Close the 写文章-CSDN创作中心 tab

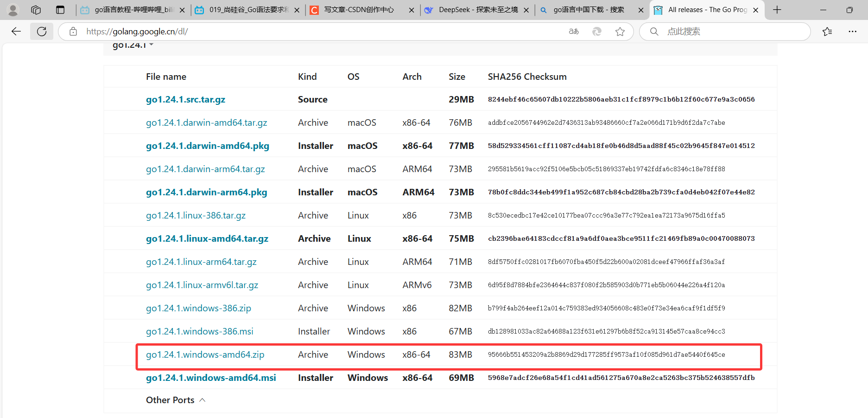click(412, 10)
